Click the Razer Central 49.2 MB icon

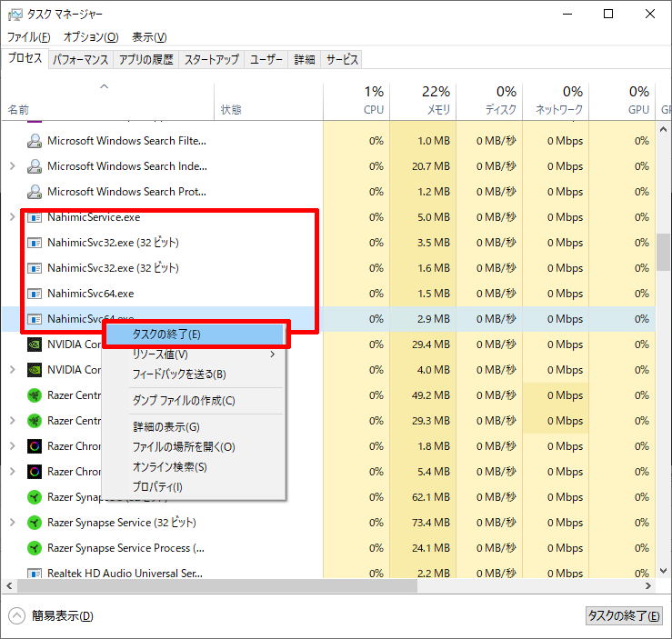click(35, 395)
